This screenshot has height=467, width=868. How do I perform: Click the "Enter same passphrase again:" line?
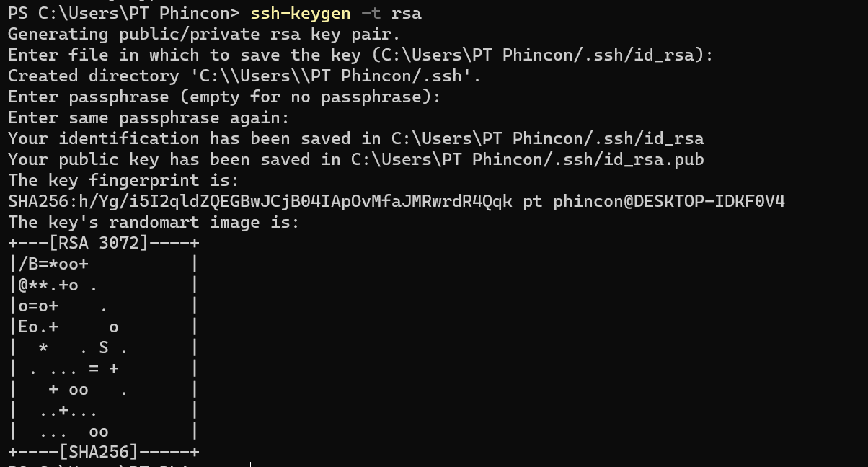tap(148, 117)
